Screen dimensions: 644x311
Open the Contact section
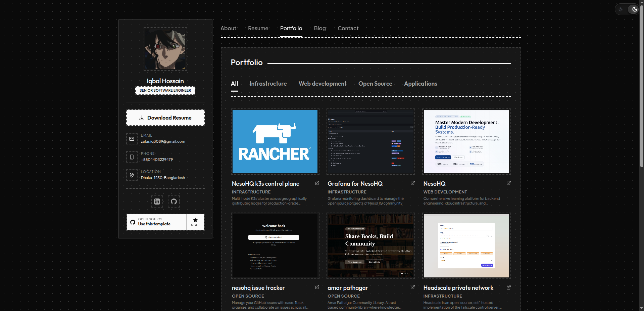coord(348,29)
